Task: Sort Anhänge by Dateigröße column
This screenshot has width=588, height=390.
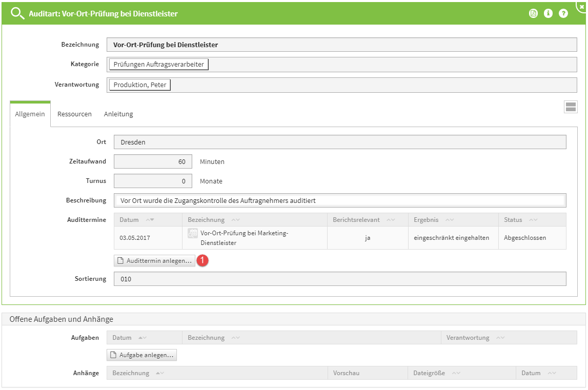Action: (455, 373)
